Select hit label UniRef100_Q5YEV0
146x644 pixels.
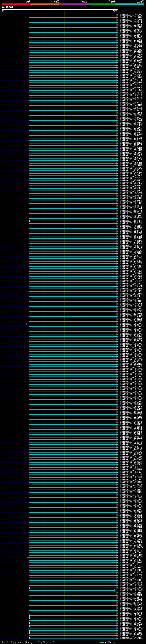(x=131, y=30)
